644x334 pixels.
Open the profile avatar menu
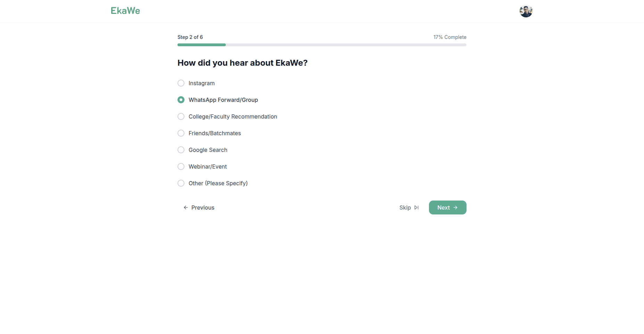click(526, 11)
